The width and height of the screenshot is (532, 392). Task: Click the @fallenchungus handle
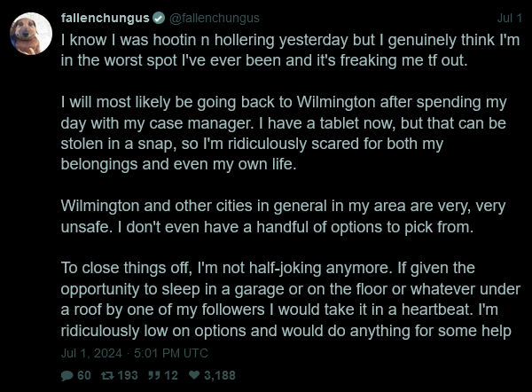click(x=208, y=18)
